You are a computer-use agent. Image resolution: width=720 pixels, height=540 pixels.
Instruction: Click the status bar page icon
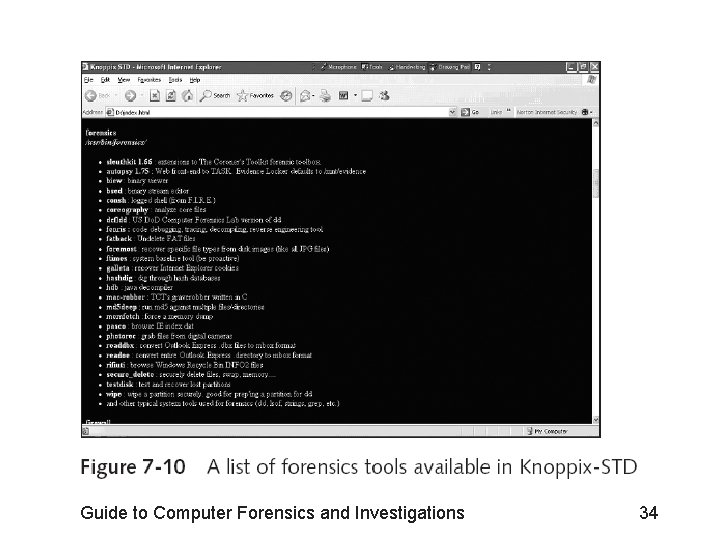[85, 431]
